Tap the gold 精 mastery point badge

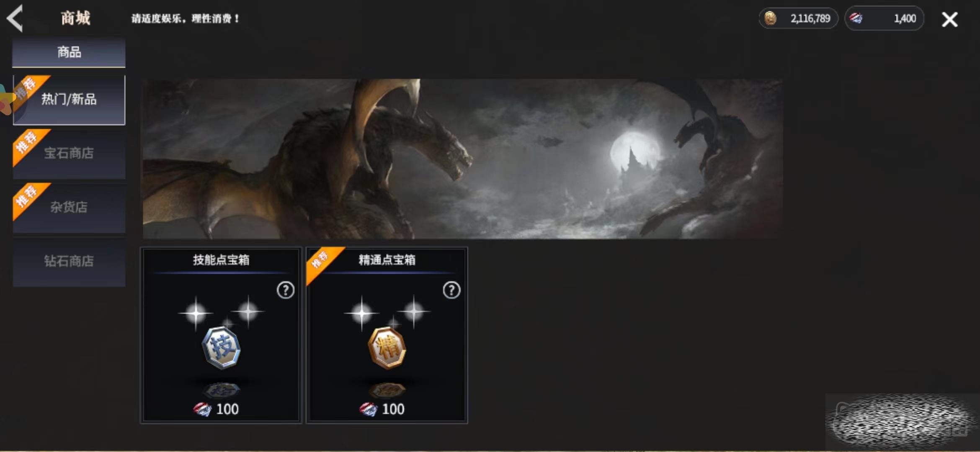coord(387,347)
